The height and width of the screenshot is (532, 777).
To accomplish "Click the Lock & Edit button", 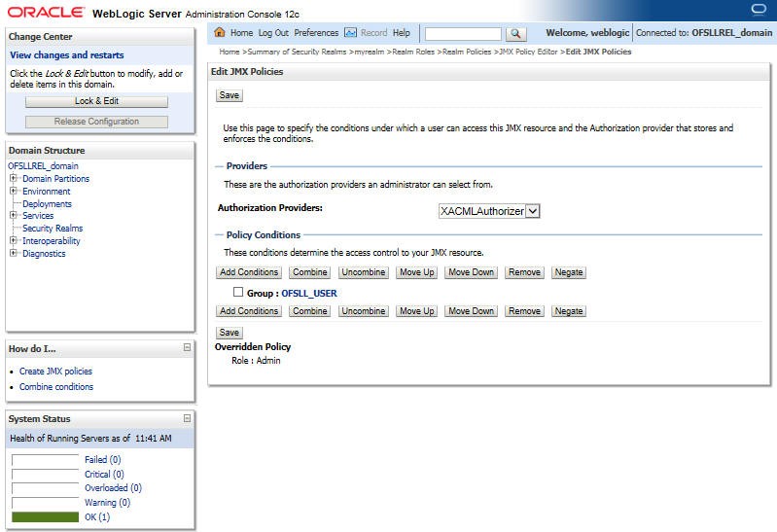I will click(x=96, y=101).
